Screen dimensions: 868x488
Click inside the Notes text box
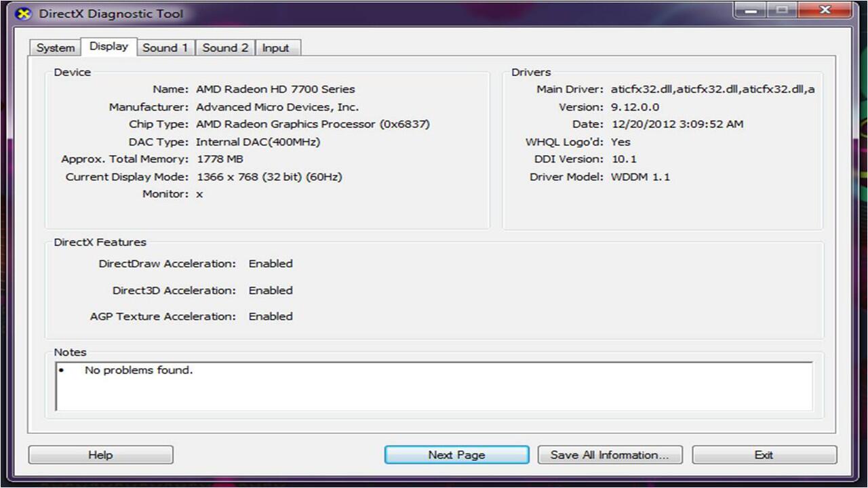(x=434, y=386)
